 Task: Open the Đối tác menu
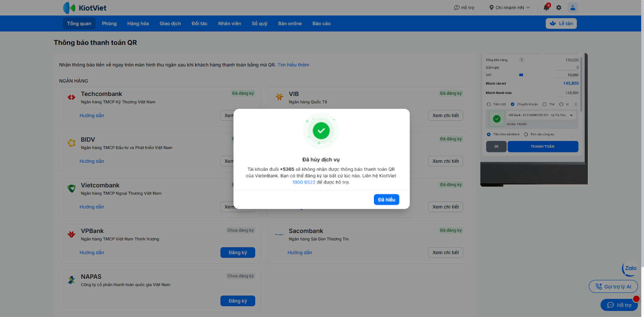pyautogui.click(x=200, y=23)
